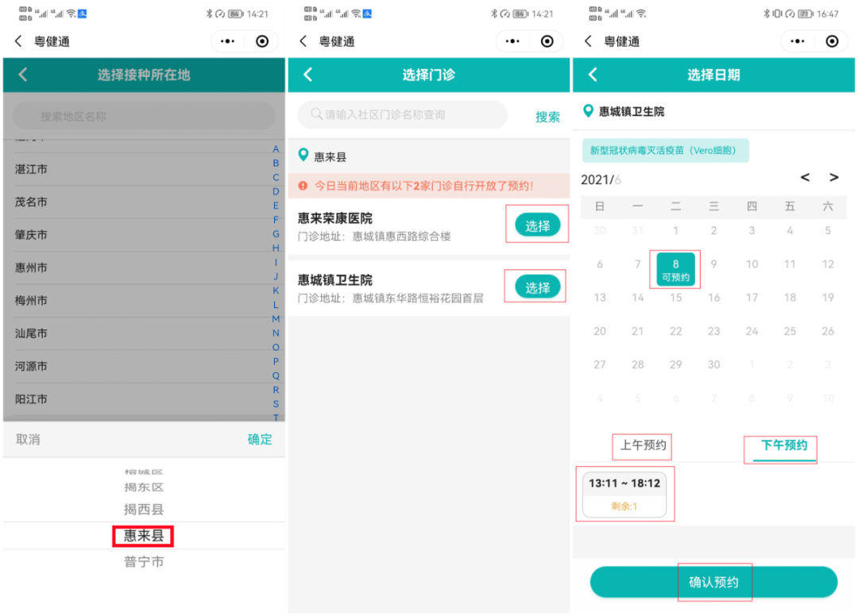This screenshot has height=616, width=858.
Task: Go back from 选择接种所在地 header
Action: point(23,75)
